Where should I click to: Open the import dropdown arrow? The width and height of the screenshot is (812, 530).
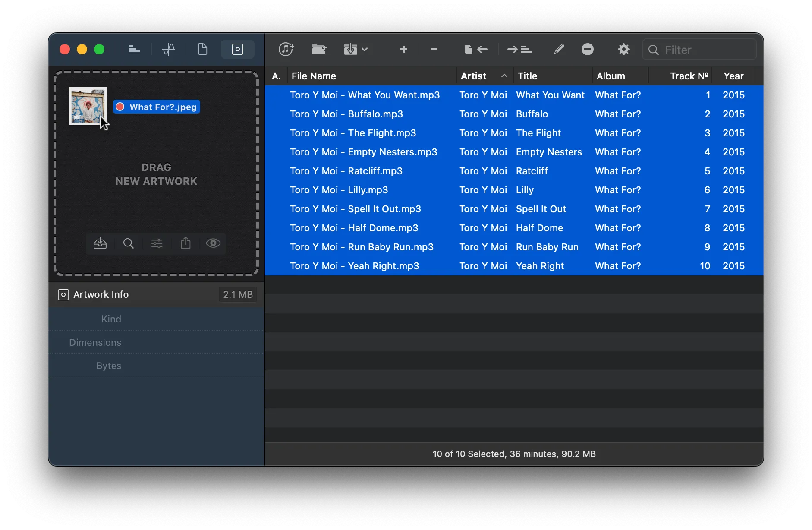click(x=365, y=50)
